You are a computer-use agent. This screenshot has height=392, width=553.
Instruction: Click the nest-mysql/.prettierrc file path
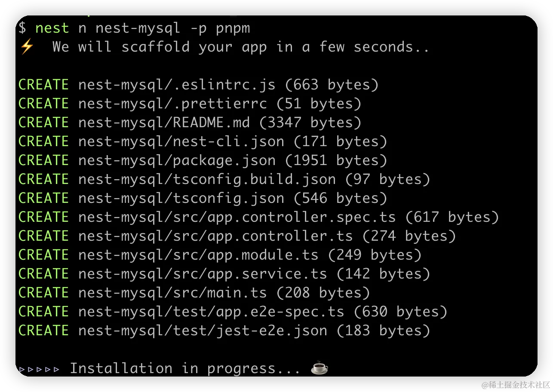coord(172,104)
